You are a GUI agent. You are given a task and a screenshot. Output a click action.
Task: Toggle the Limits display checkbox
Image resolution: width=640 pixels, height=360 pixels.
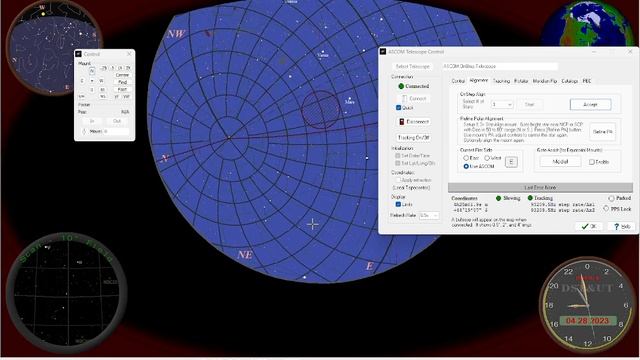[398, 204]
